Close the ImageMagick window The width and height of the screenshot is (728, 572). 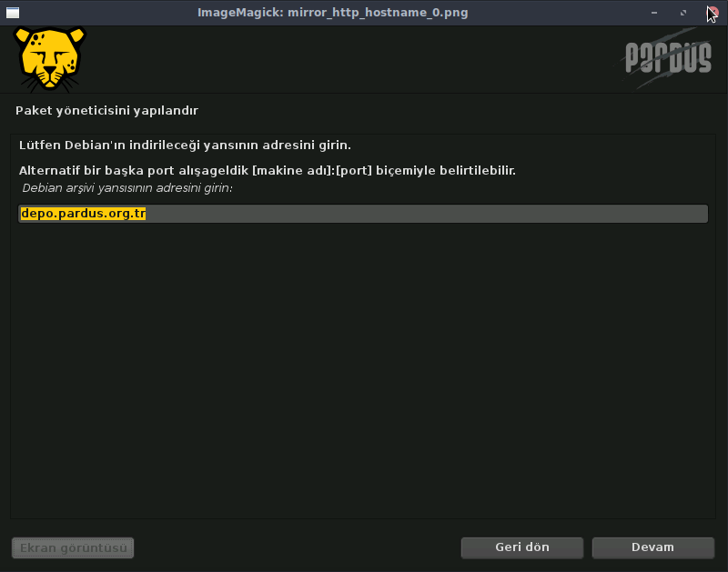pos(713,13)
